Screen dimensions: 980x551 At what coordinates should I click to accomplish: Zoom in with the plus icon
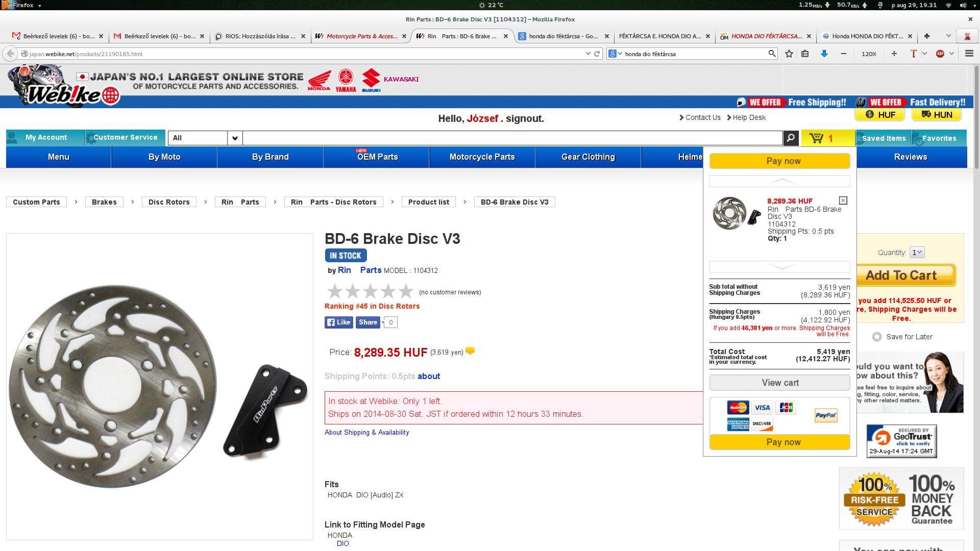(x=894, y=54)
